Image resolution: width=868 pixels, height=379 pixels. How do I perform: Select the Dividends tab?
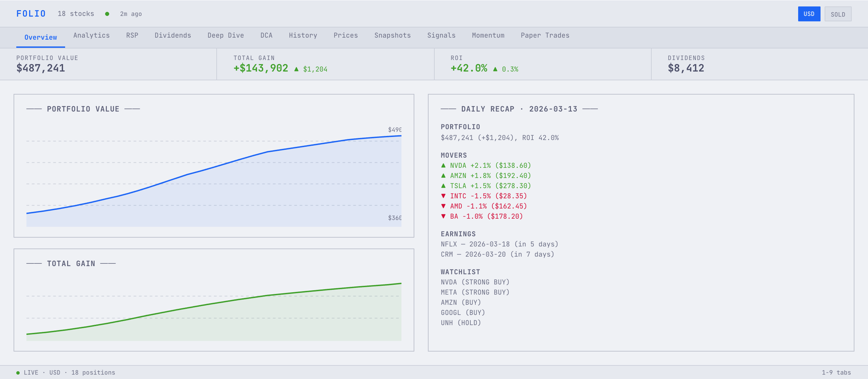pos(173,35)
